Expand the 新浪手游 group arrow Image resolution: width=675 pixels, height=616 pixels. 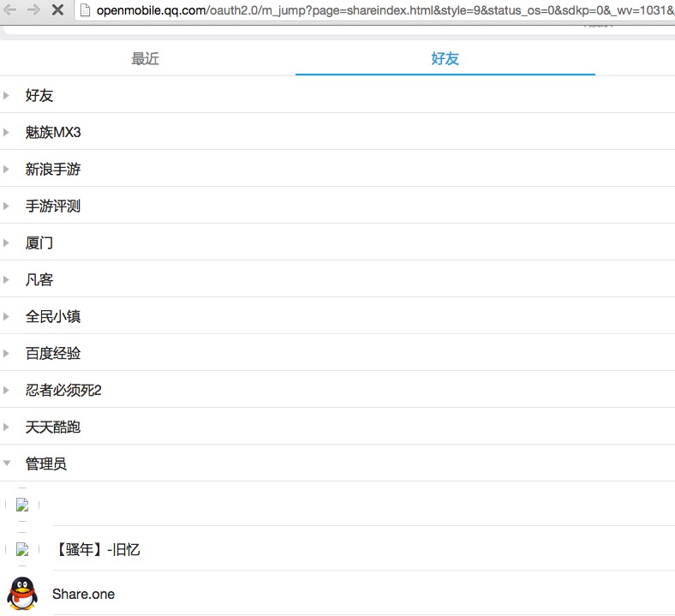pos(6,169)
